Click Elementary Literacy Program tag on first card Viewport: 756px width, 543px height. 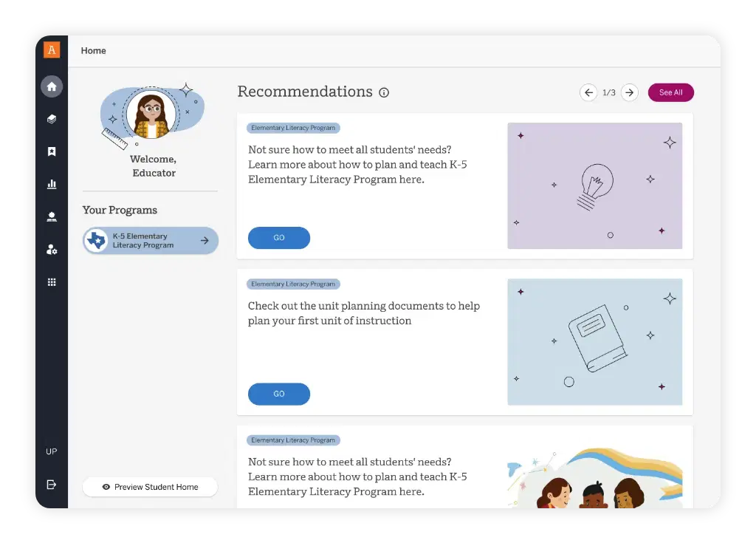293,128
